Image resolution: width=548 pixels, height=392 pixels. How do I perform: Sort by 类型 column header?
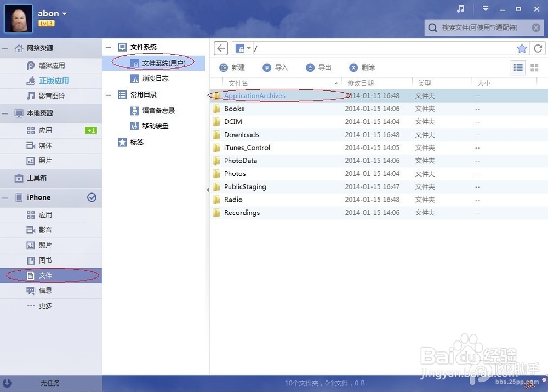[442, 83]
